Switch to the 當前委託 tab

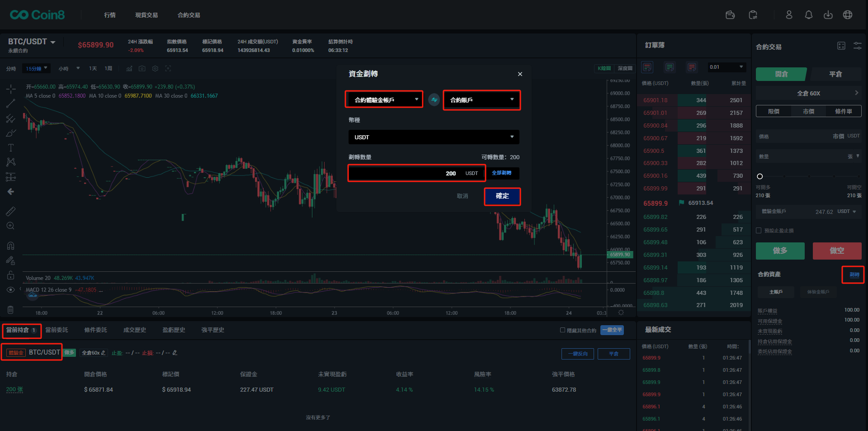point(57,330)
